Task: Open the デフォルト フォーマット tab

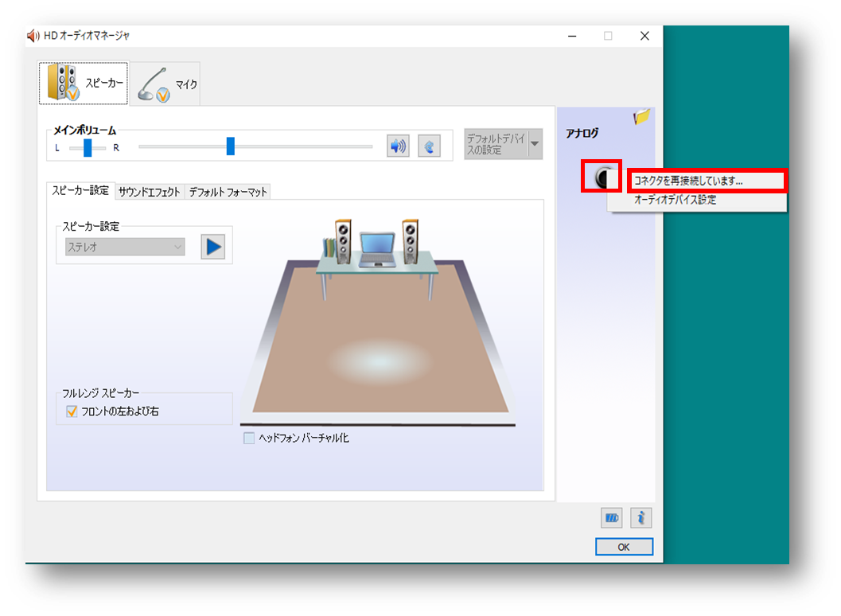Action: pos(228,192)
